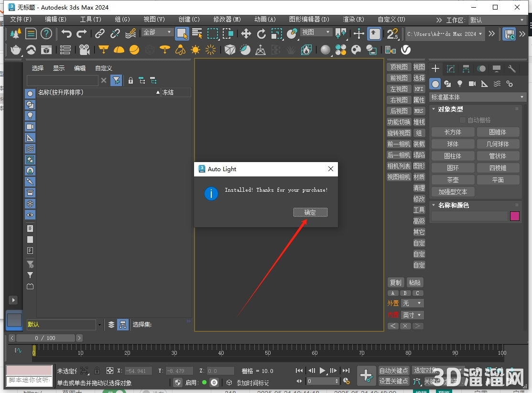Toggle 自动关键点 auto key mode
The image size is (532, 393).
394,370
